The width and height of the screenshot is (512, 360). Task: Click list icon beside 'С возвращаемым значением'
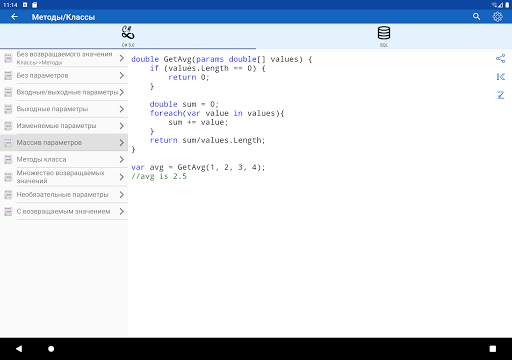8,211
